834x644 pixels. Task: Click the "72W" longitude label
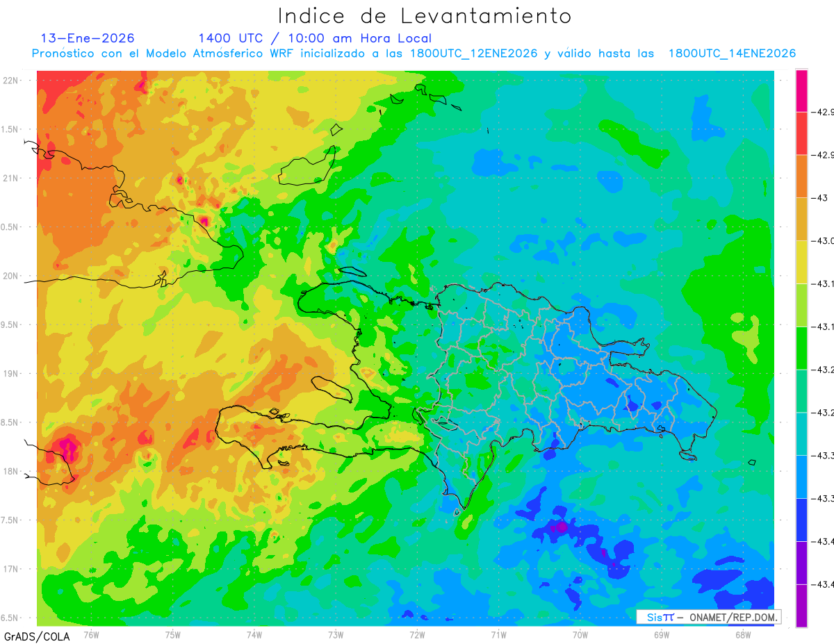click(x=417, y=634)
